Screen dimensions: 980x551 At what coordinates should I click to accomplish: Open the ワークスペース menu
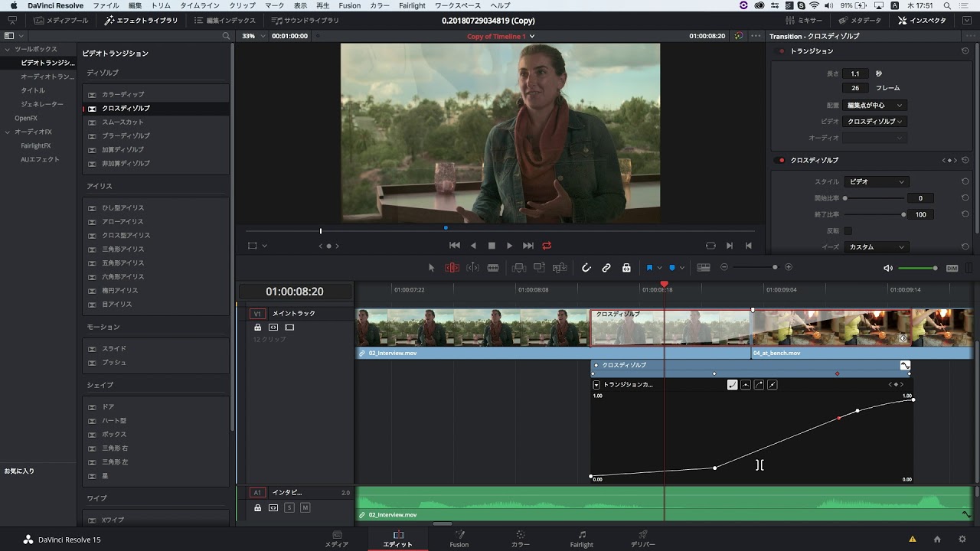click(458, 5)
